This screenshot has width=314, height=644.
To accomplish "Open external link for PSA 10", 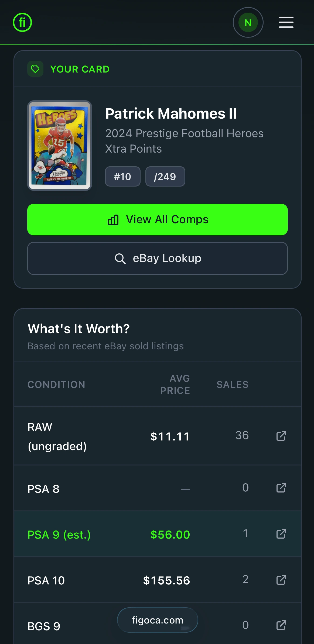I will click(281, 580).
